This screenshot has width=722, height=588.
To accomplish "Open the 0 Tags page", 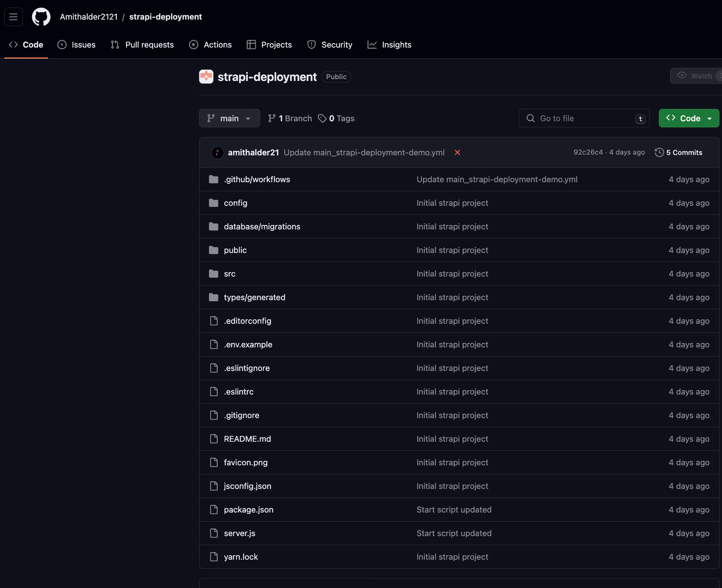I will [x=336, y=118].
